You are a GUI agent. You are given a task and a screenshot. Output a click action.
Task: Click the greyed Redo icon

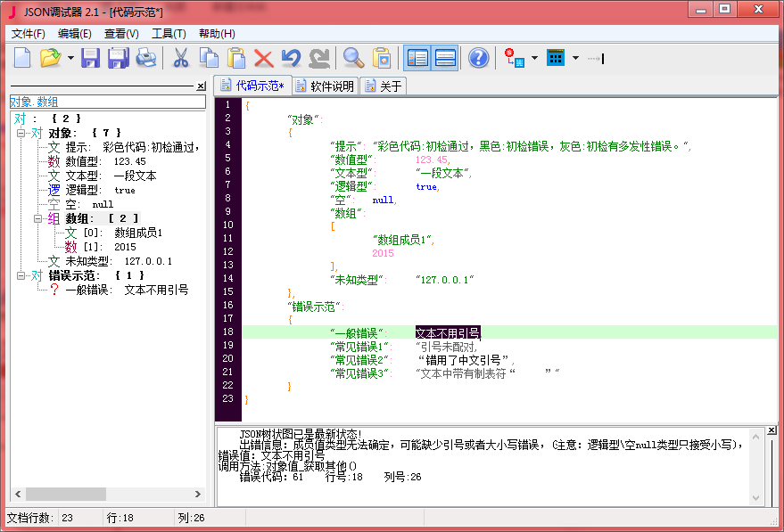[x=319, y=58]
